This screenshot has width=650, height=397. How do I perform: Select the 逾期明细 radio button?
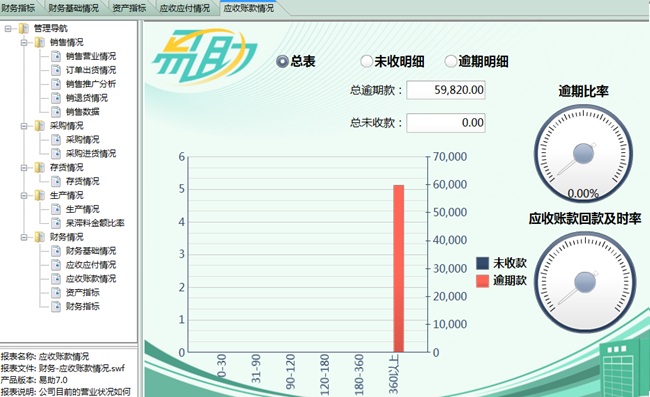(x=451, y=61)
